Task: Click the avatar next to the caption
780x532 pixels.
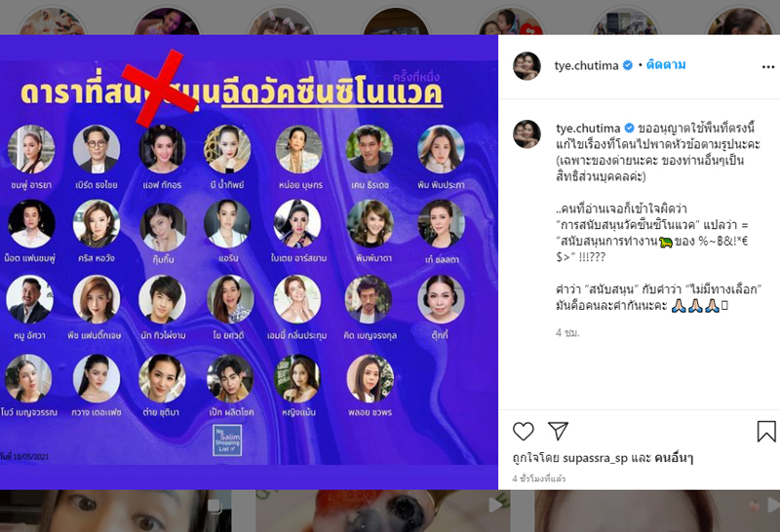Action: (x=526, y=133)
